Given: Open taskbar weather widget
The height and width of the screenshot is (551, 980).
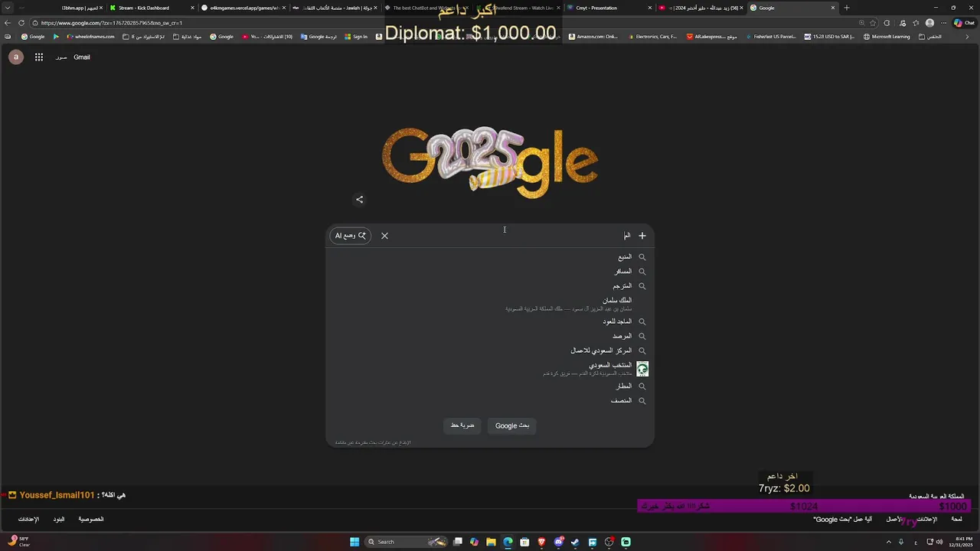Looking at the screenshot, I should (19, 541).
